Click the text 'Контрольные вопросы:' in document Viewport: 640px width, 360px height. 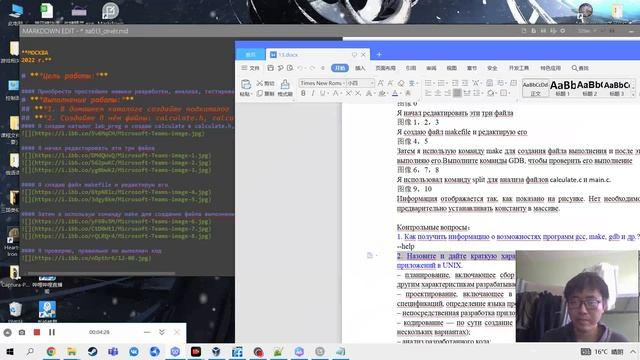[433, 227]
